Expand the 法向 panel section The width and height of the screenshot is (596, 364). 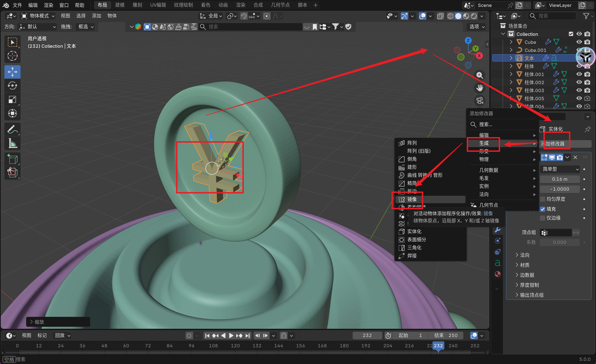tap(524, 255)
